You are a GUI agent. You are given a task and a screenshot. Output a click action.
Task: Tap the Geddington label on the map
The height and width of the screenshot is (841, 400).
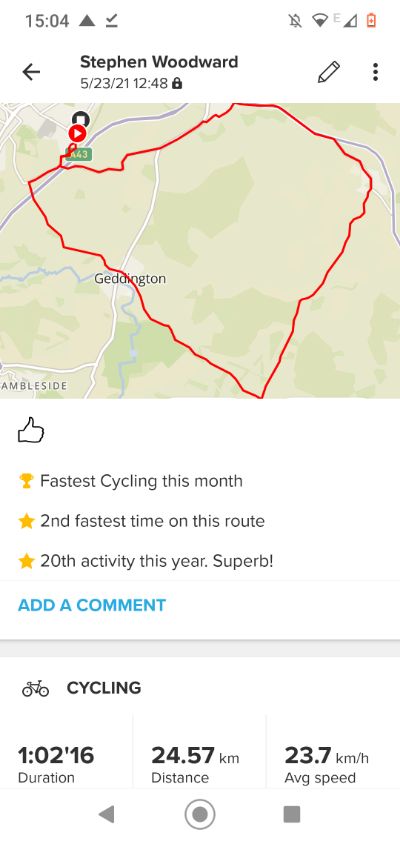(130, 279)
